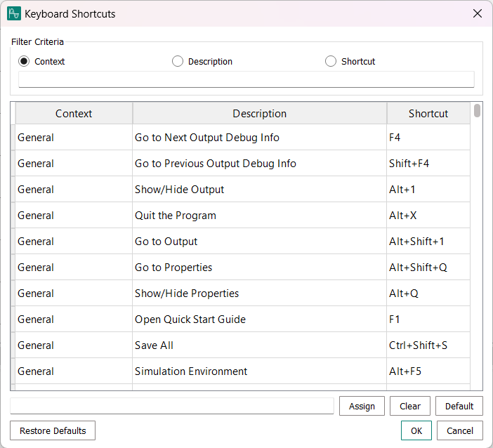Click the Assign button
Screen dimensions: 493x448
click(x=362, y=406)
